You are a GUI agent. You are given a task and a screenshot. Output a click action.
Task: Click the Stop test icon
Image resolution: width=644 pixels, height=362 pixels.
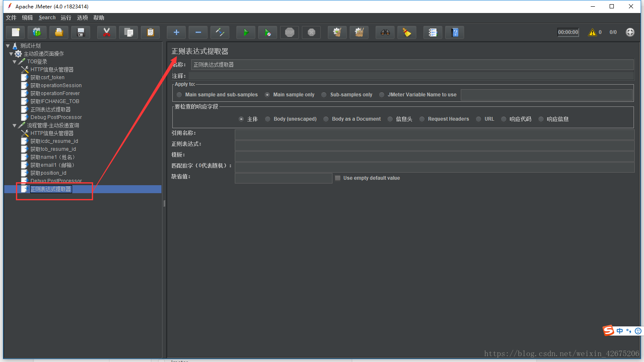[290, 32]
